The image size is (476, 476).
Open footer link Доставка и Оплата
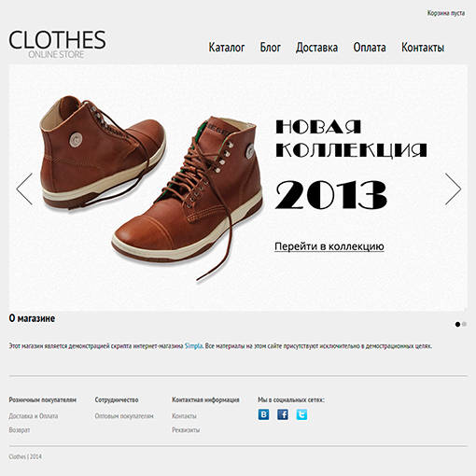(34, 416)
